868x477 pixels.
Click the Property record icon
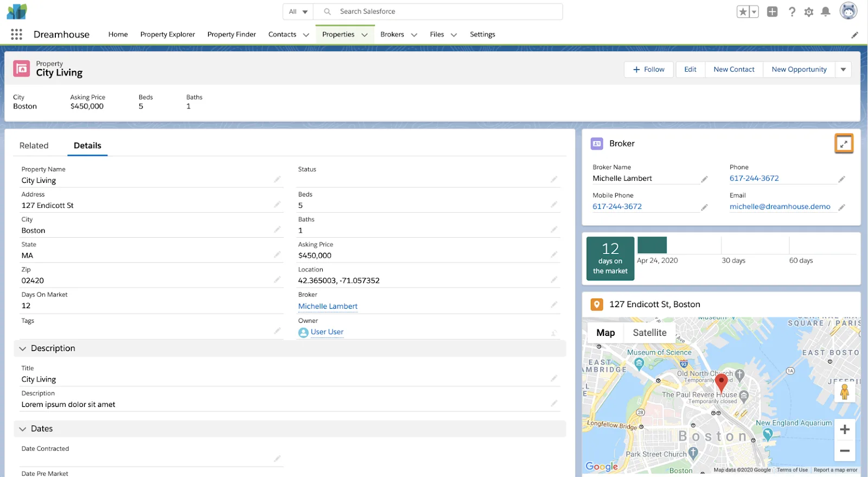[x=22, y=68]
